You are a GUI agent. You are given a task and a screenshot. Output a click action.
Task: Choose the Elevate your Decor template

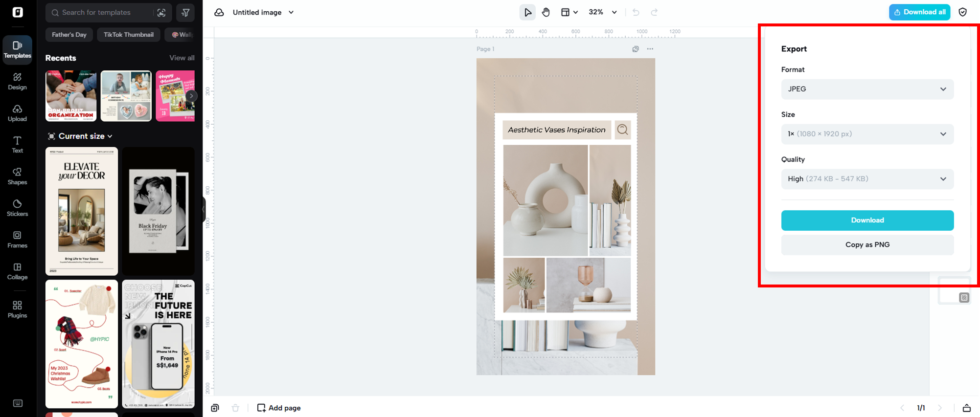pyautogui.click(x=82, y=211)
